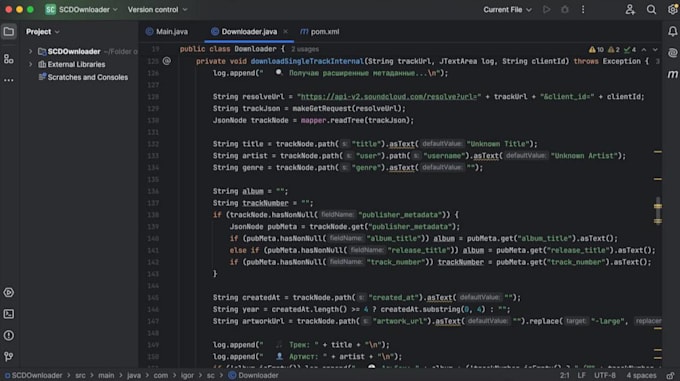Click the typo check indicator 4
This screenshot has width=680, height=381.
630,50
